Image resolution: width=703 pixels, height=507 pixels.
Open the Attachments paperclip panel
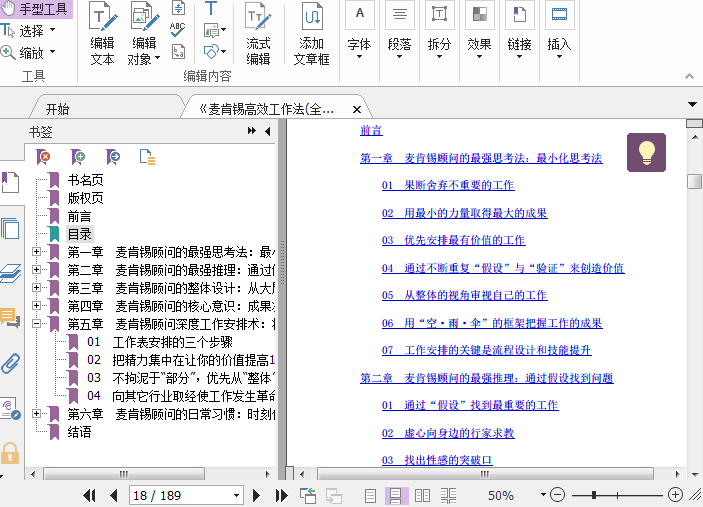point(10,364)
